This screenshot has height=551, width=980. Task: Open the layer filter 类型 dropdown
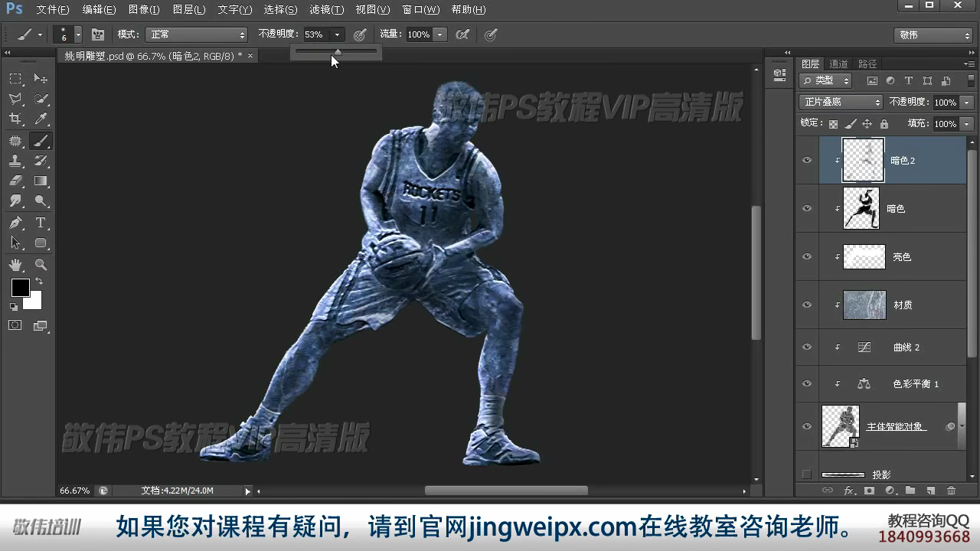point(825,80)
